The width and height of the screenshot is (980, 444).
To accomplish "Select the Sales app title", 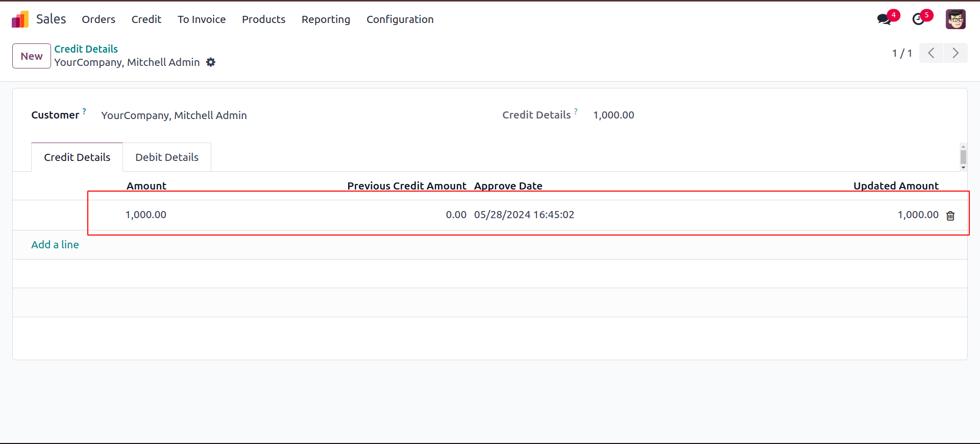I will click(x=51, y=19).
